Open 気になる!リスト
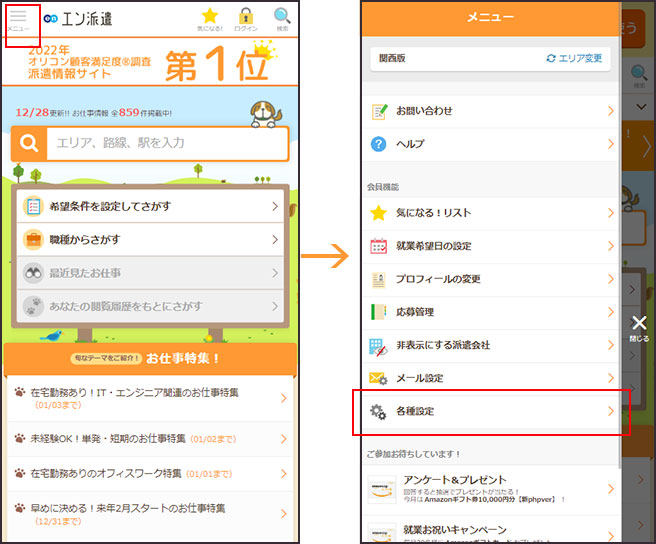 pos(490,213)
